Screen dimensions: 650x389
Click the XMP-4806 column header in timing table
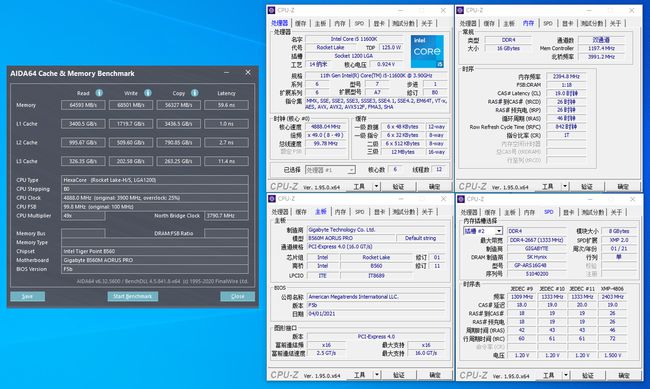click(x=612, y=289)
